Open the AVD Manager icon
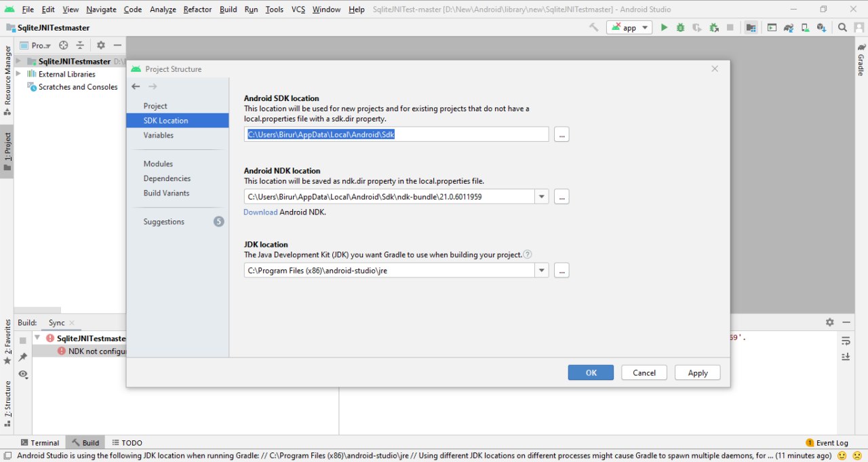868x462 pixels. click(805, 28)
